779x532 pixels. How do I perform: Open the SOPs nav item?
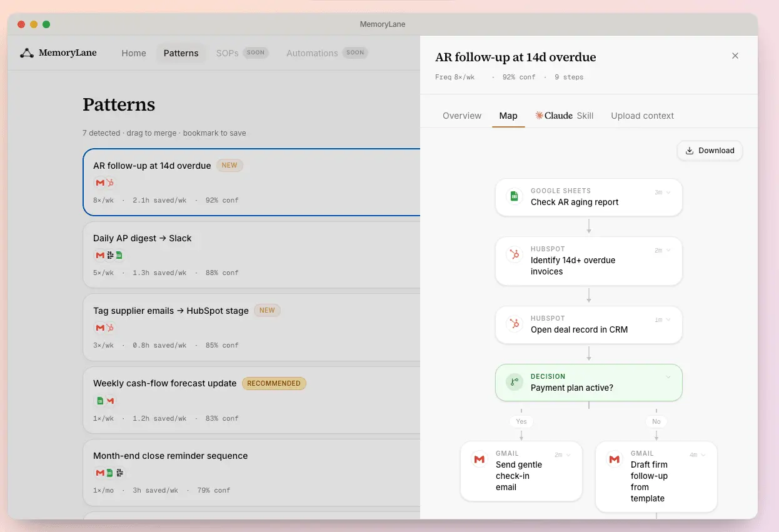(x=227, y=53)
